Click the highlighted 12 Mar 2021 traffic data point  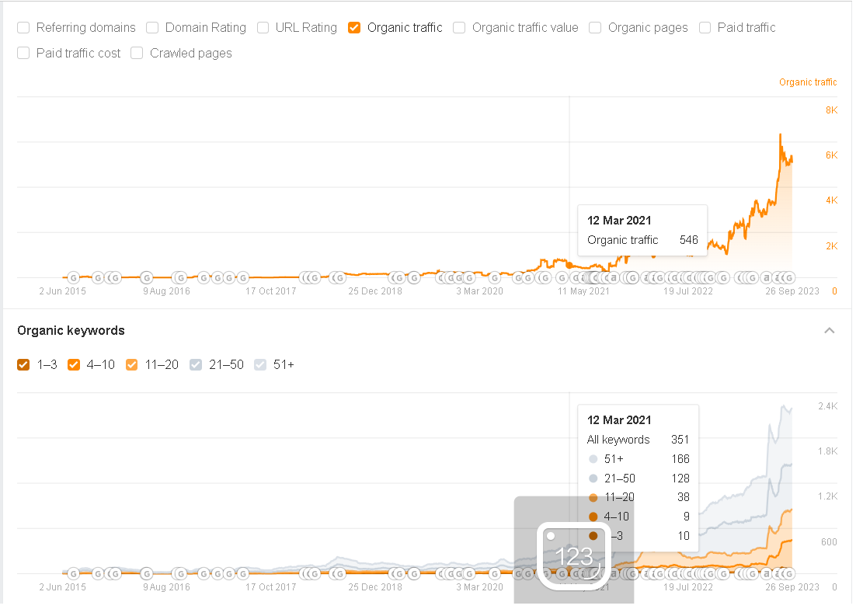pos(569,266)
